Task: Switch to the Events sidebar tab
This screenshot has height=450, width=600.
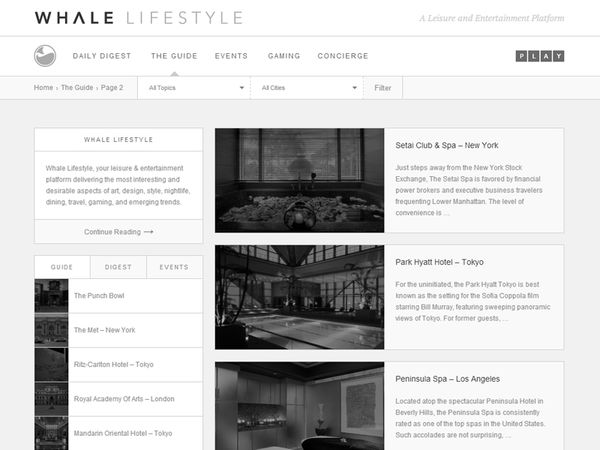Action: point(174,267)
